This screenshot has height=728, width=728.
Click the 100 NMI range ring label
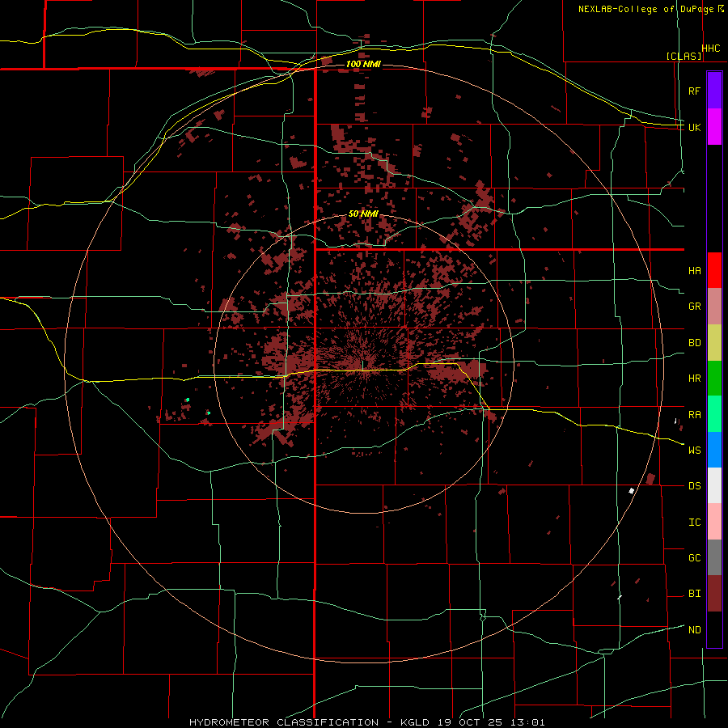(x=363, y=64)
